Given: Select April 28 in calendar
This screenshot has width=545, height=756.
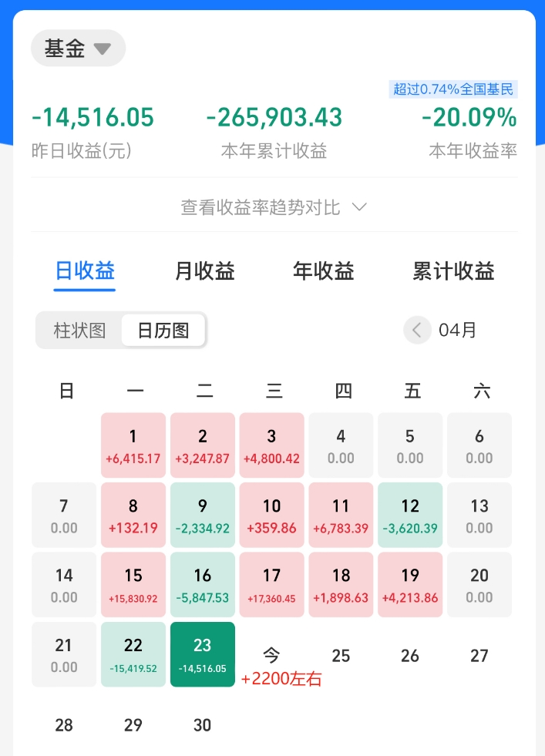Looking at the screenshot, I should [64, 724].
